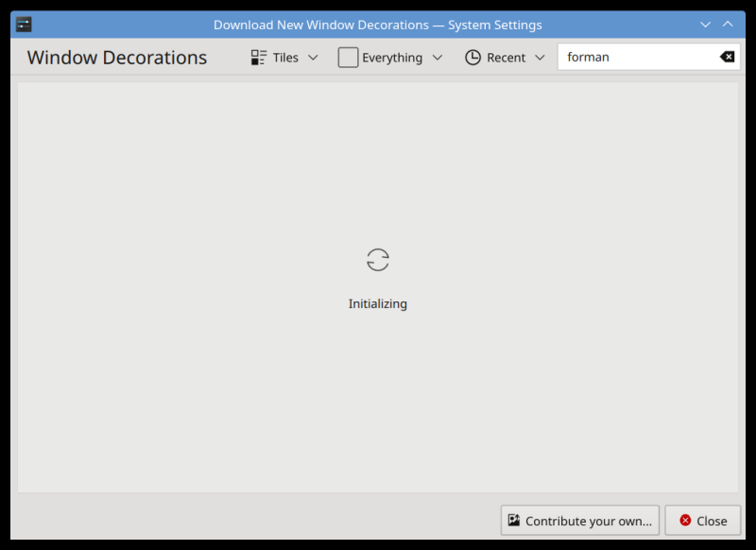Open the Recent sort order dropdown
Viewport: 756px width, 550px height.
[x=540, y=57]
